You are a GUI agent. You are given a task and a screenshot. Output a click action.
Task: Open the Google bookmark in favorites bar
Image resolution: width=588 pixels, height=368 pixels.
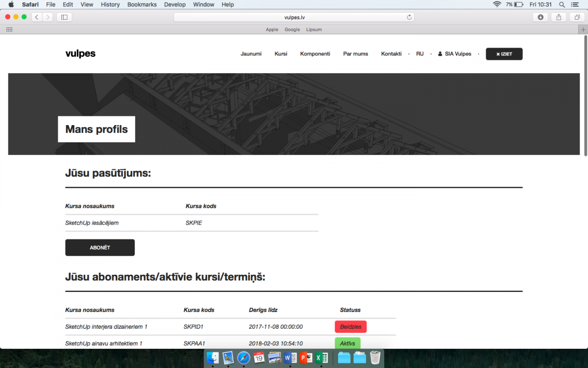[292, 29]
